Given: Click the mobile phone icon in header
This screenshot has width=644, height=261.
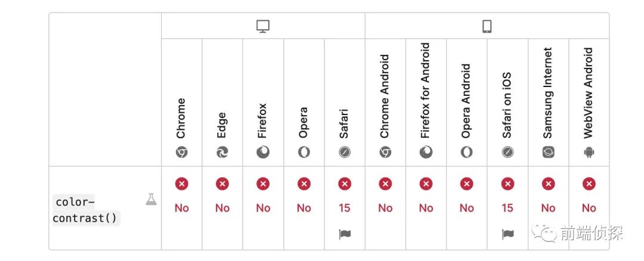Looking at the screenshot, I should (x=487, y=26).
